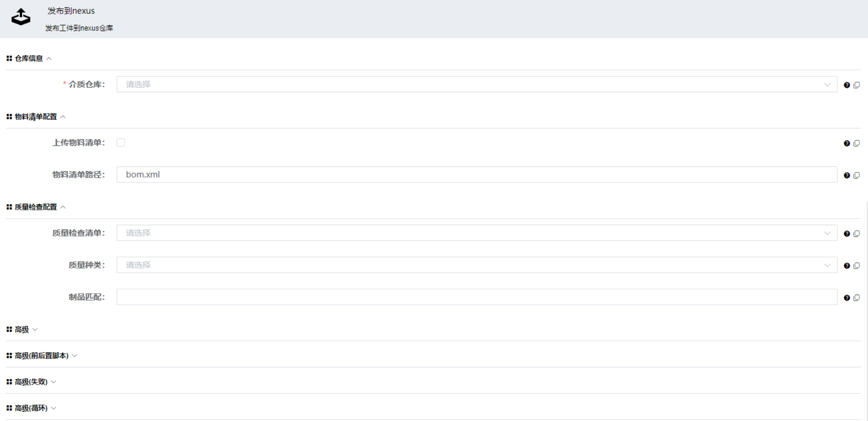Click help icon beside 介质仓库 field

pos(847,85)
